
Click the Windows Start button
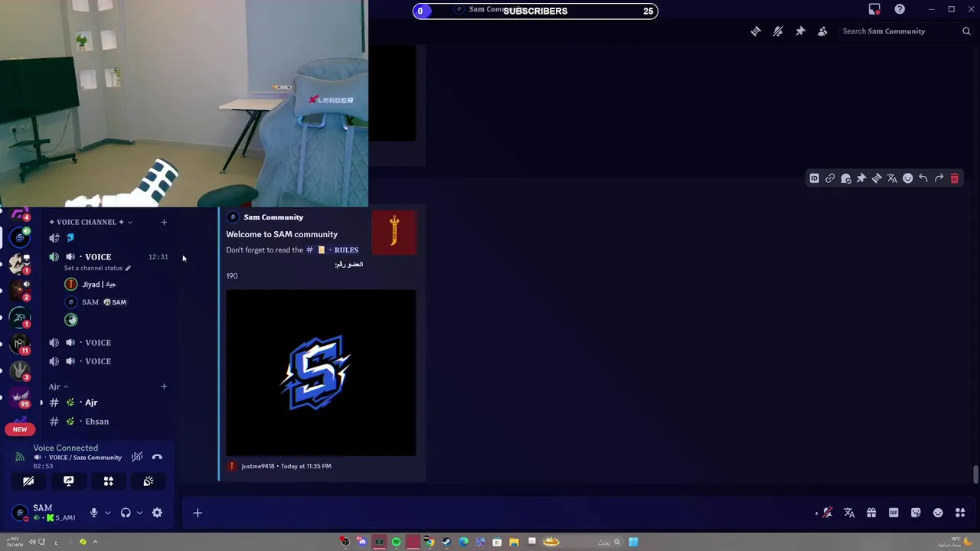pos(633,542)
